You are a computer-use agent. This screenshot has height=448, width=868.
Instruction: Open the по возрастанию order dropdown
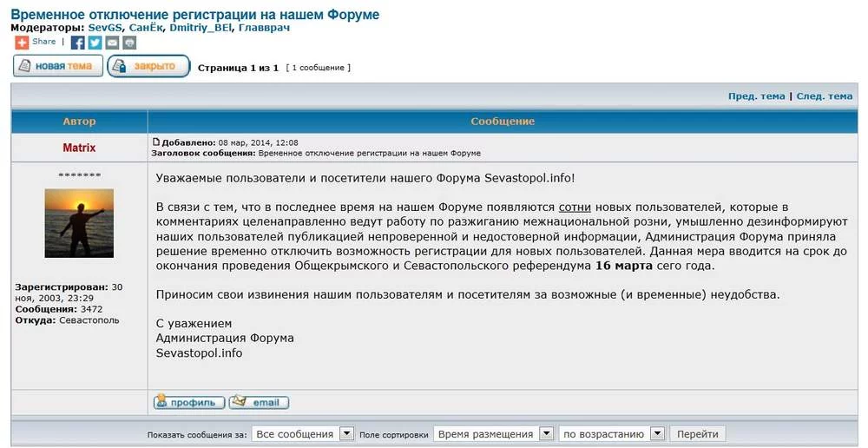(x=612, y=434)
